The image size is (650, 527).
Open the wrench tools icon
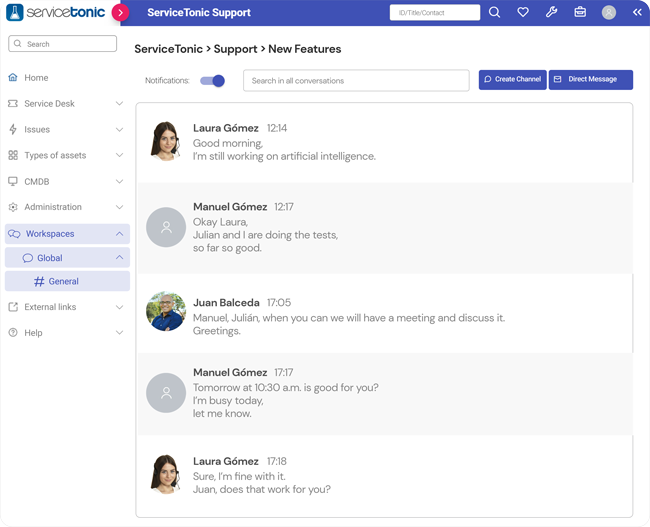(551, 12)
